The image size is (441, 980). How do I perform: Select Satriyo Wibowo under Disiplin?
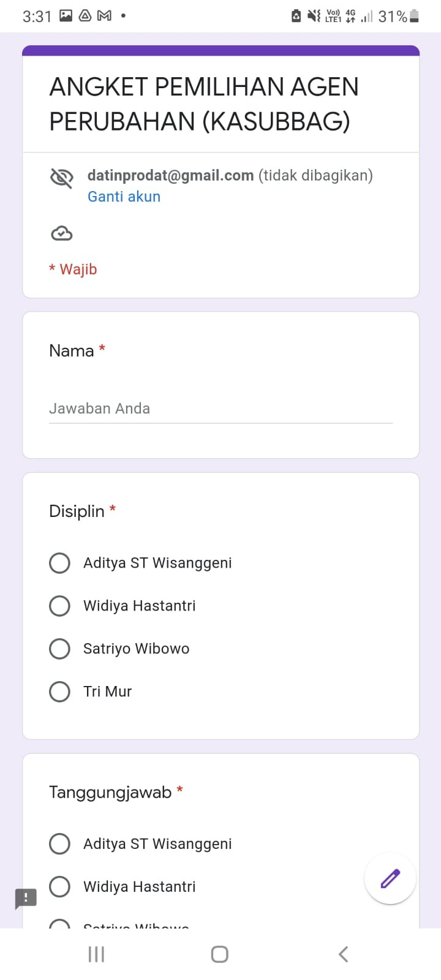tap(59, 649)
